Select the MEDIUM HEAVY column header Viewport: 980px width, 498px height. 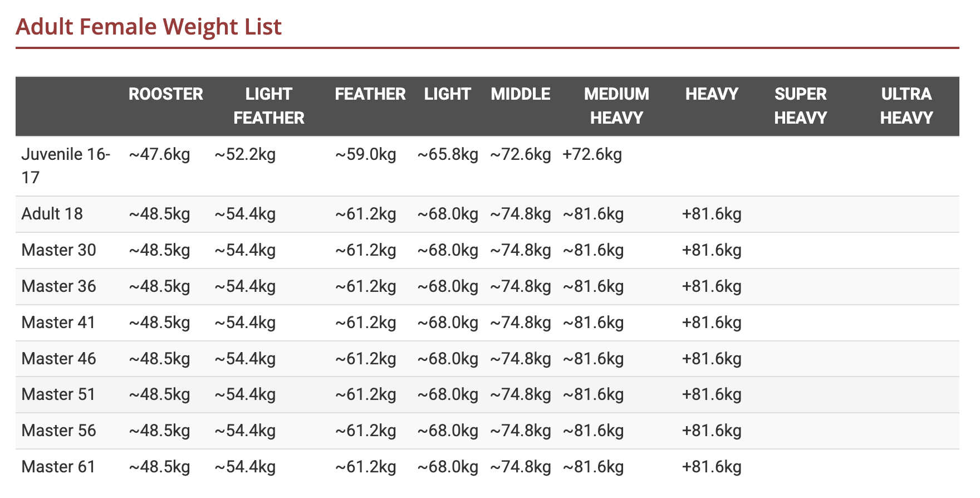tap(616, 106)
